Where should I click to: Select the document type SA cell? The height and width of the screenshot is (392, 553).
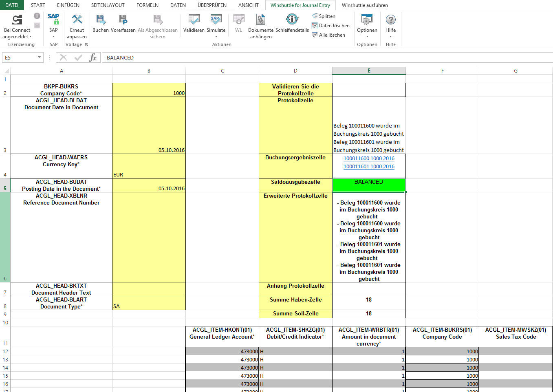149,303
